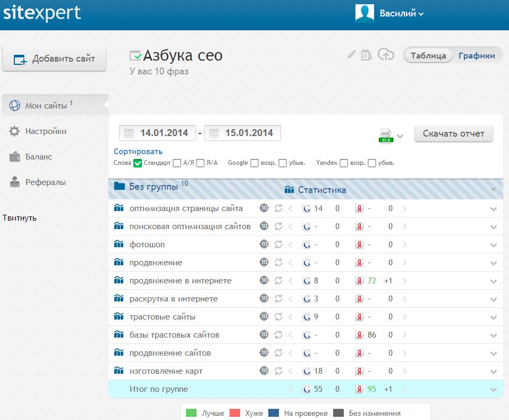This screenshot has height=420, width=509.
Task: Click the cloud upload icon
Action: [386, 54]
